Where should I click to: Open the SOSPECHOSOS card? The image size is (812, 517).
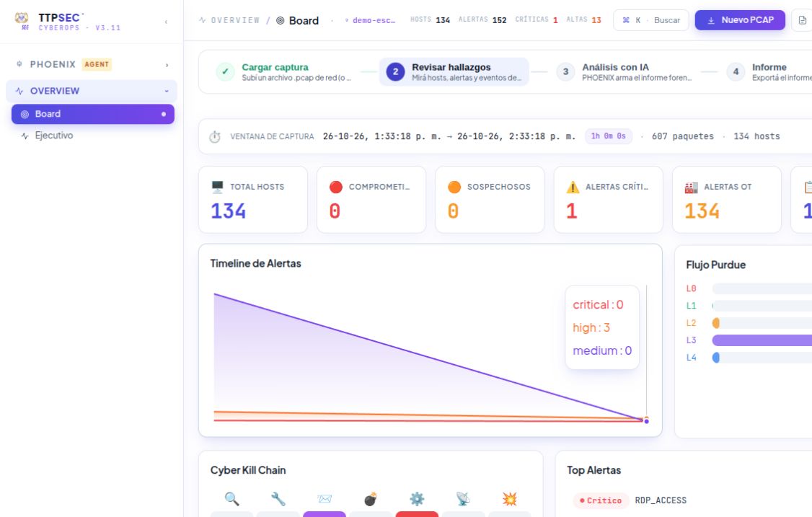[x=490, y=200]
